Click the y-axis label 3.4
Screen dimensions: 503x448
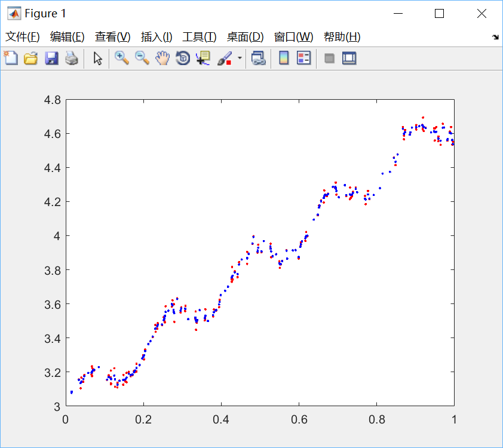coord(53,338)
